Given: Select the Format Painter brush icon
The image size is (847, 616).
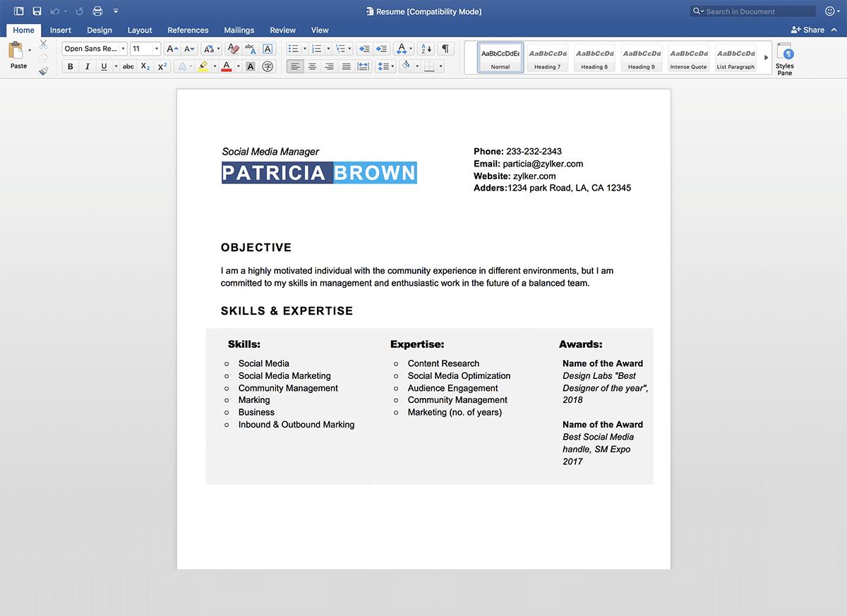Looking at the screenshot, I should (44, 71).
